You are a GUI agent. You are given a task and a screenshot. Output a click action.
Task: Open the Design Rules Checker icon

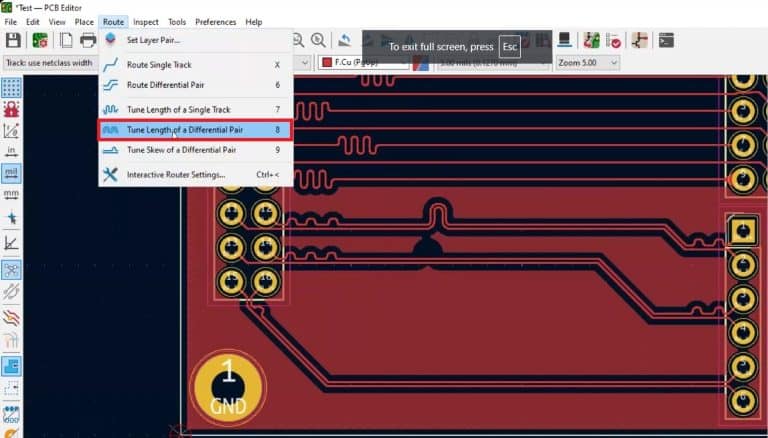click(x=615, y=40)
